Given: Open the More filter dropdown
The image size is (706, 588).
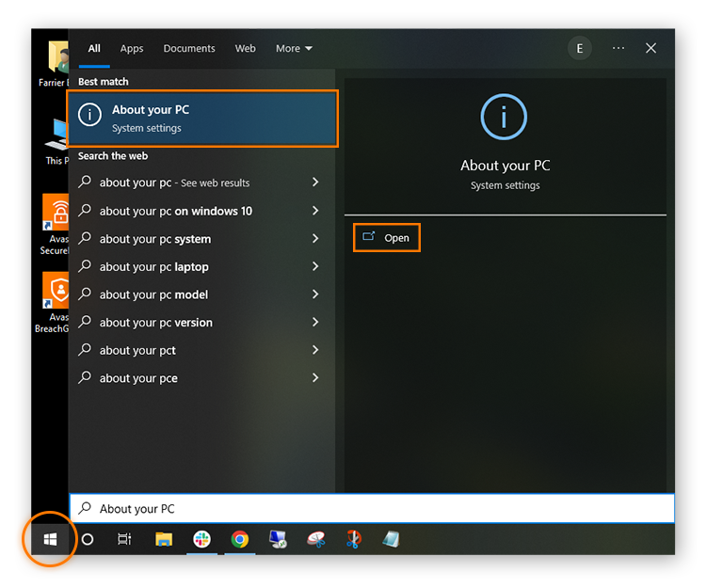Looking at the screenshot, I should pos(293,49).
